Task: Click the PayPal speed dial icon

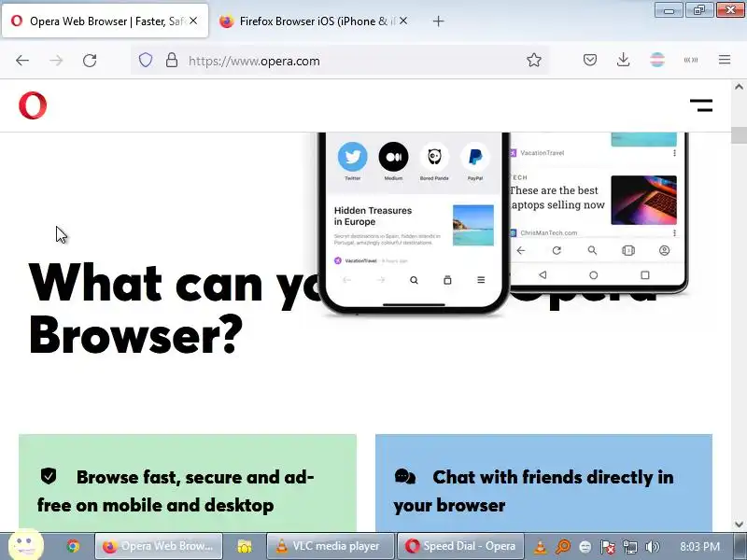Action: click(475, 156)
